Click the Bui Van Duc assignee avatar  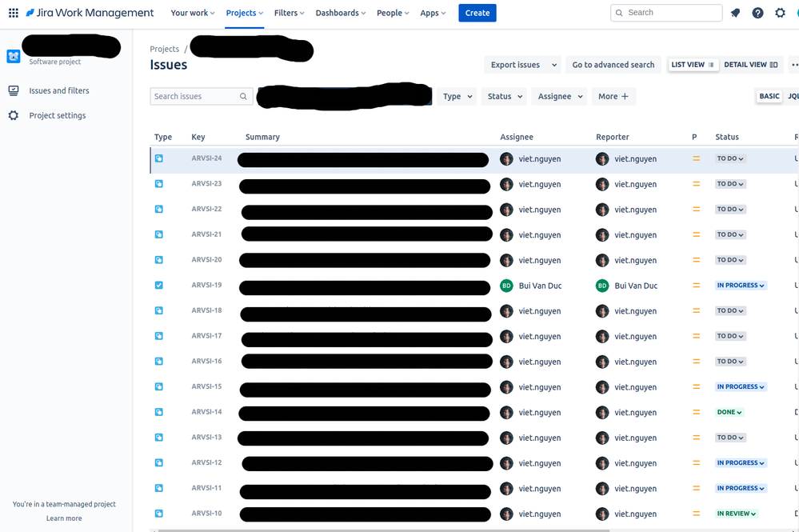click(x=506, y=286)
